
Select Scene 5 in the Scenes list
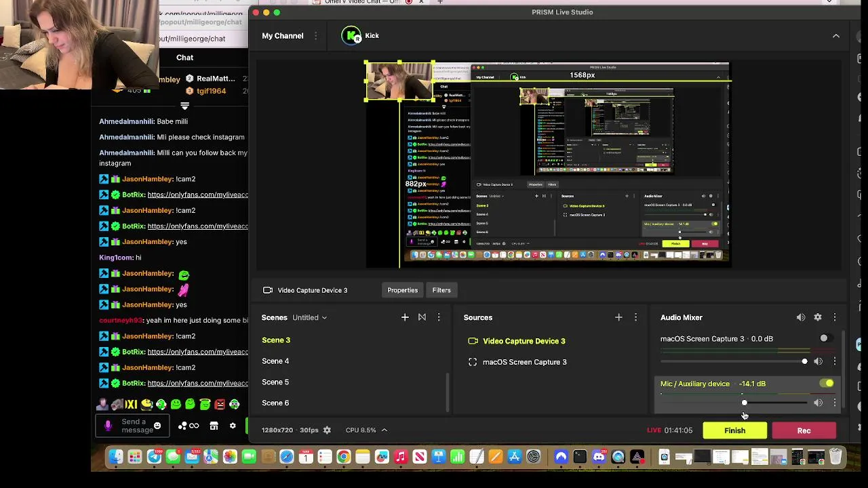pyautogui.click(x=275, y=382)
